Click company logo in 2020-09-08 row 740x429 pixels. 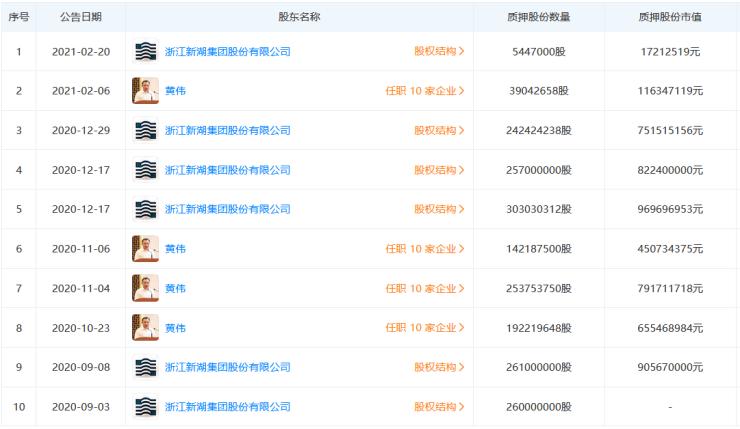pos(145,367)
